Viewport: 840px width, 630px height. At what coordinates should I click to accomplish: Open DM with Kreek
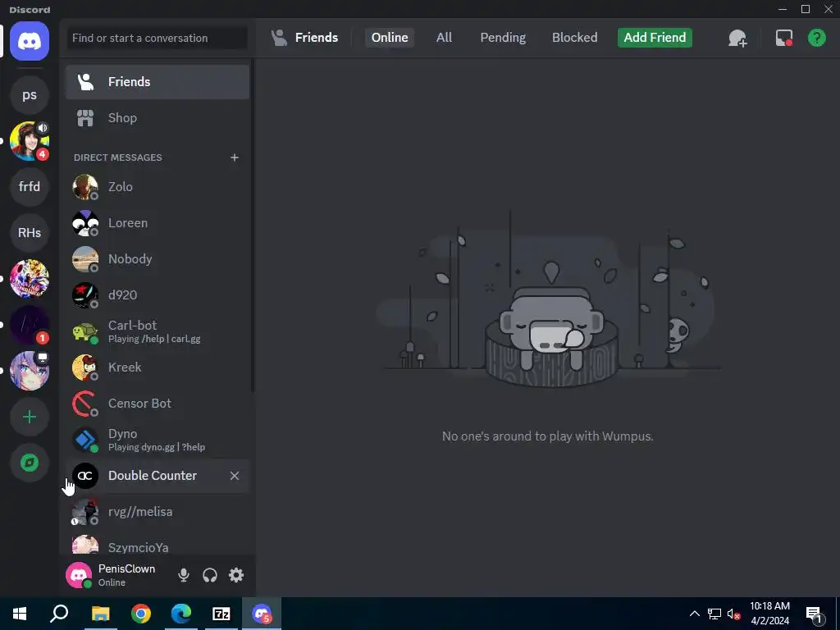pyautogui.click(x=157, y=367)
